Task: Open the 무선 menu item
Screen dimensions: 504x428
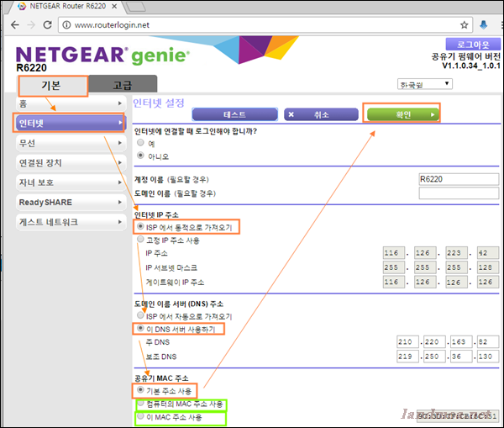Action: pos(71,143)
